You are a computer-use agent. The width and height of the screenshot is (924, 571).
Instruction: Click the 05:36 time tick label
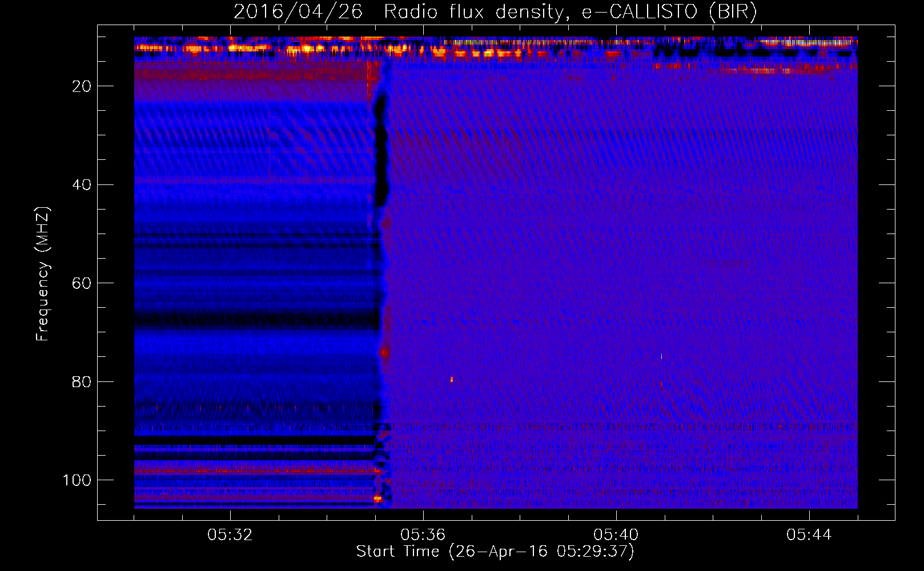click(423, 535)
